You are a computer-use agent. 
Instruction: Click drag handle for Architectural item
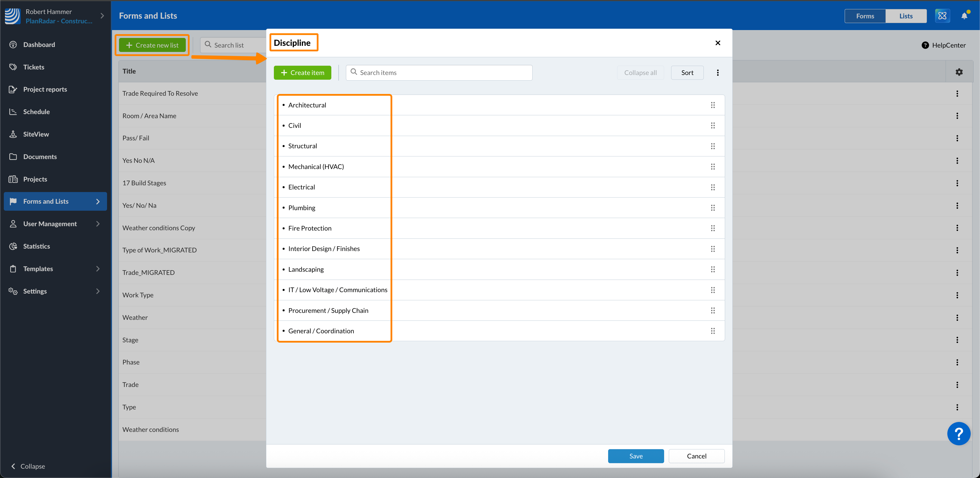point(713,105)
